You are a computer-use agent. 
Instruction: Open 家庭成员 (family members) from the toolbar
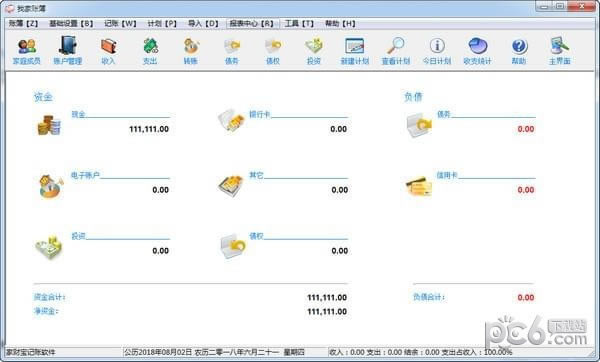click(x=26, y=51)
